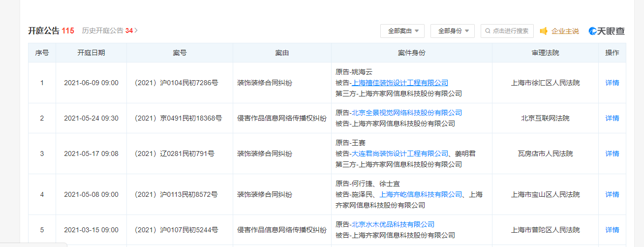Open 上海齐屹信息科技有限公司 company link
Viewport: 644px width, 247px height.
pos(421,194)
